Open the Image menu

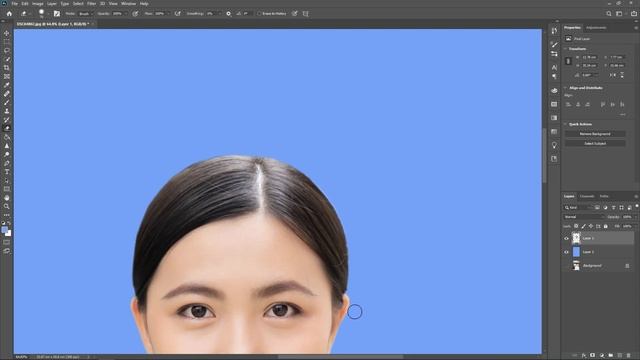[38, 4]
